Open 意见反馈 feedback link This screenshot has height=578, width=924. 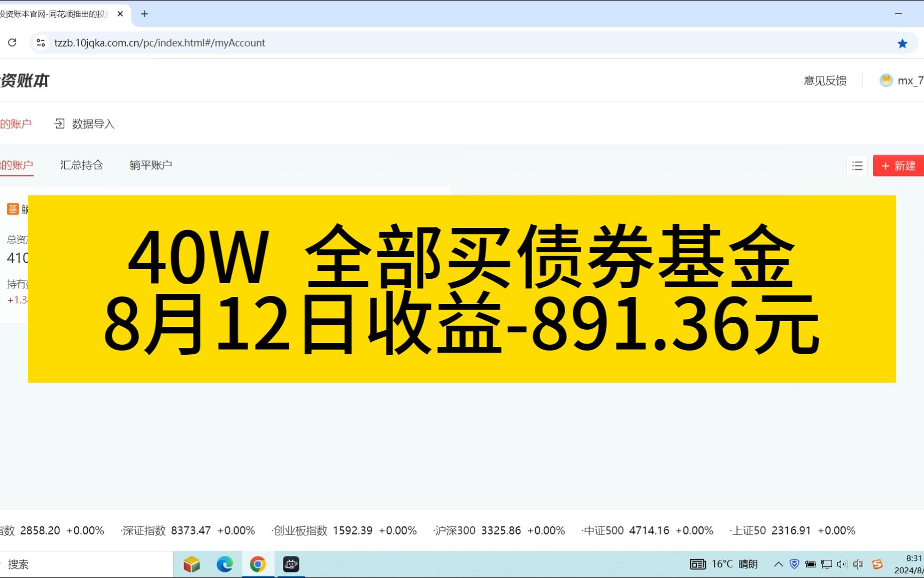(825, 81)
